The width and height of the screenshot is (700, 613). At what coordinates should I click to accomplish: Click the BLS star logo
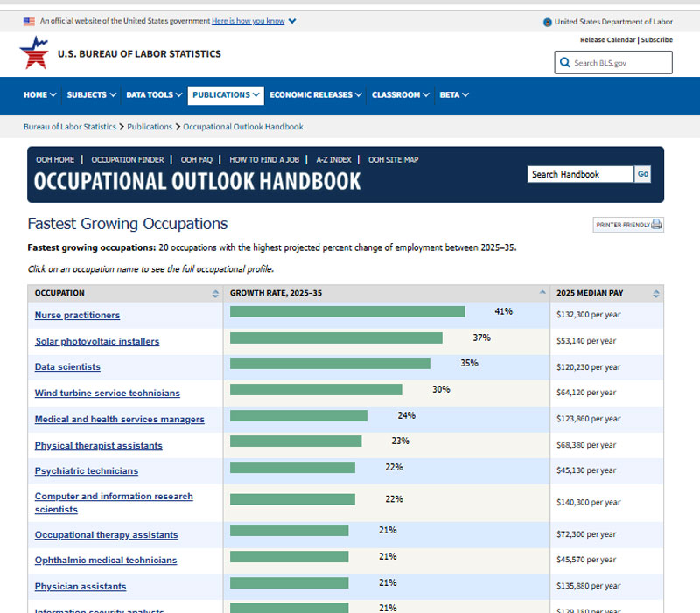[x=34, y=53]
